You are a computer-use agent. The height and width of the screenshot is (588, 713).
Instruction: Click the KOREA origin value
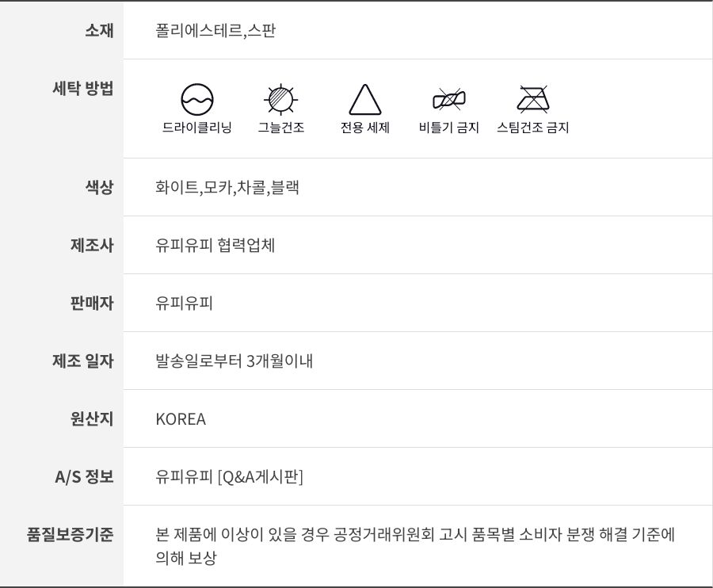(x=181, y=419)
